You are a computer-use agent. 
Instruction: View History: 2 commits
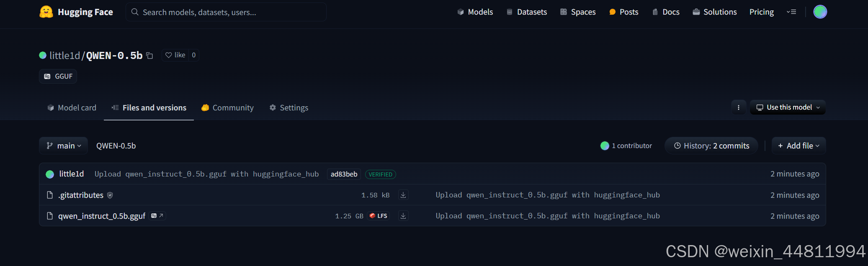(711, 146)
